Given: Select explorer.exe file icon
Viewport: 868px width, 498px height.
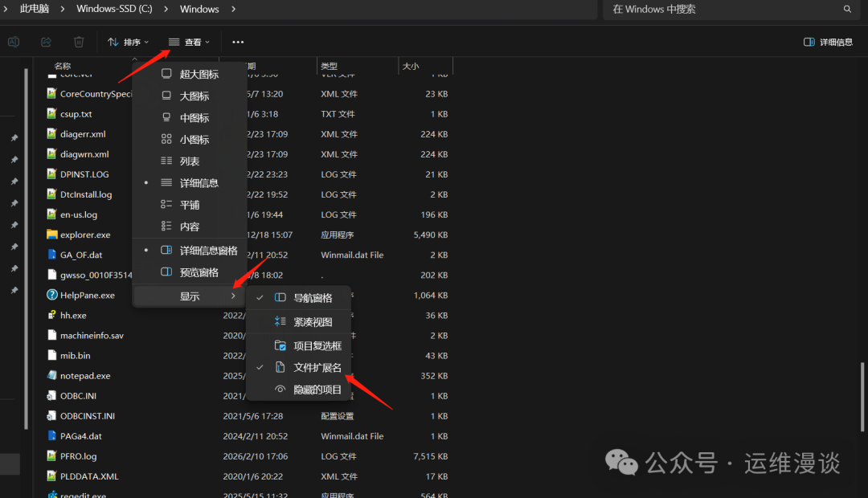Looking at the screenshot, I should (52, 235).
